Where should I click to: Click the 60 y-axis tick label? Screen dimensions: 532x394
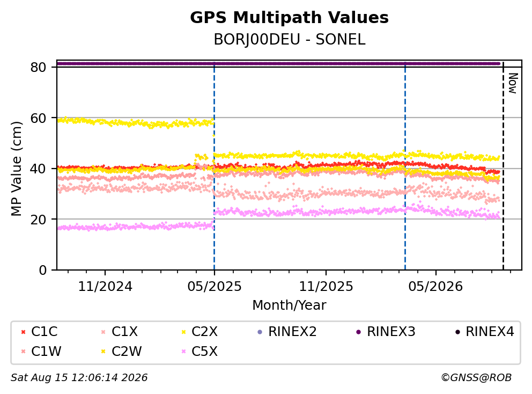tap(38, 118)
